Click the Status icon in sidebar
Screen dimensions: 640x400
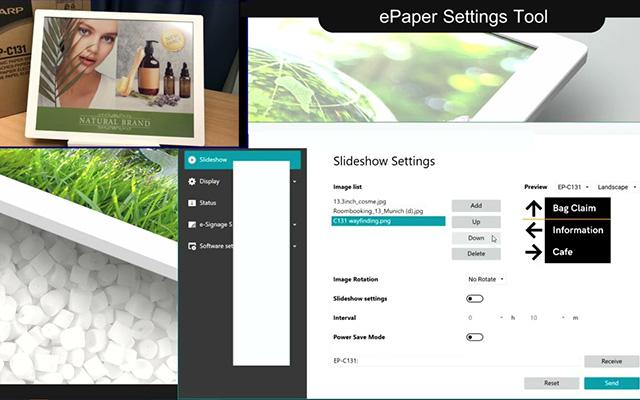click(x=192, y=203)
